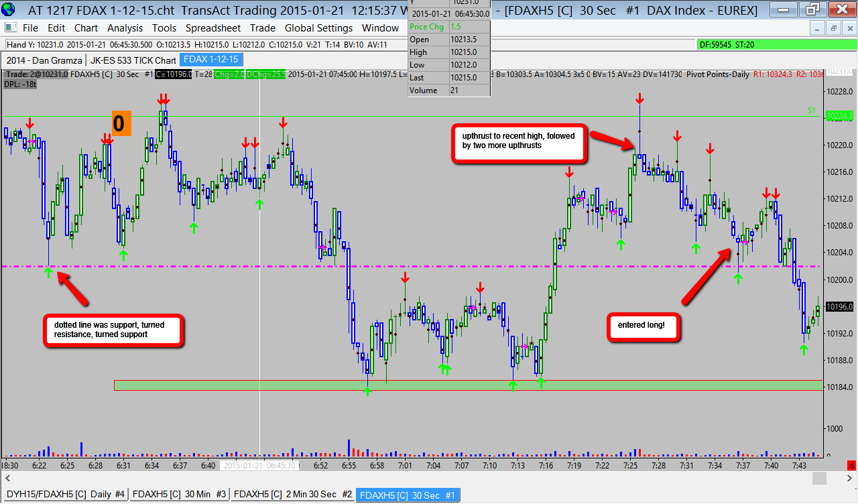Click the green "DF:59545 ST:20" status text
The height and width of the screenshot is (504, 858).
tap(727, 45)
